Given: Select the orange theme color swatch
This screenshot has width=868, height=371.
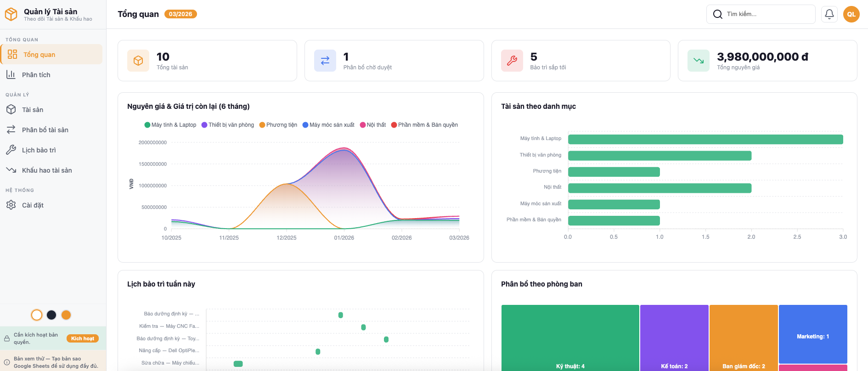Looking at the screenshot, I should [66, 315].
